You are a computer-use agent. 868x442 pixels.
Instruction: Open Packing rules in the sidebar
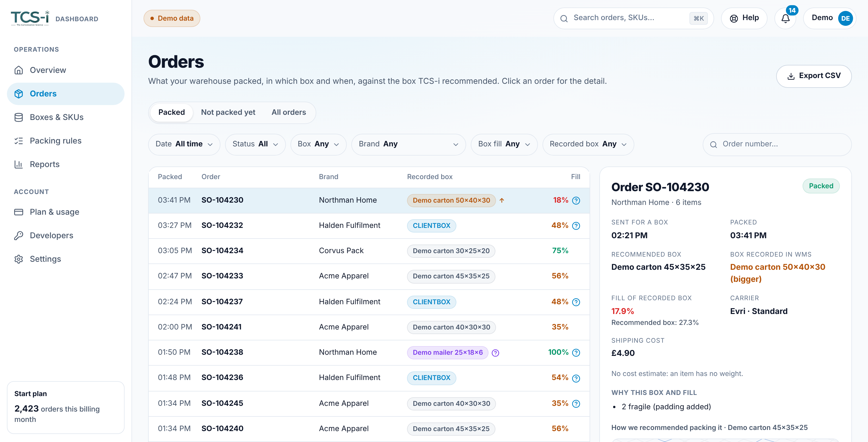tap(66, 141)
